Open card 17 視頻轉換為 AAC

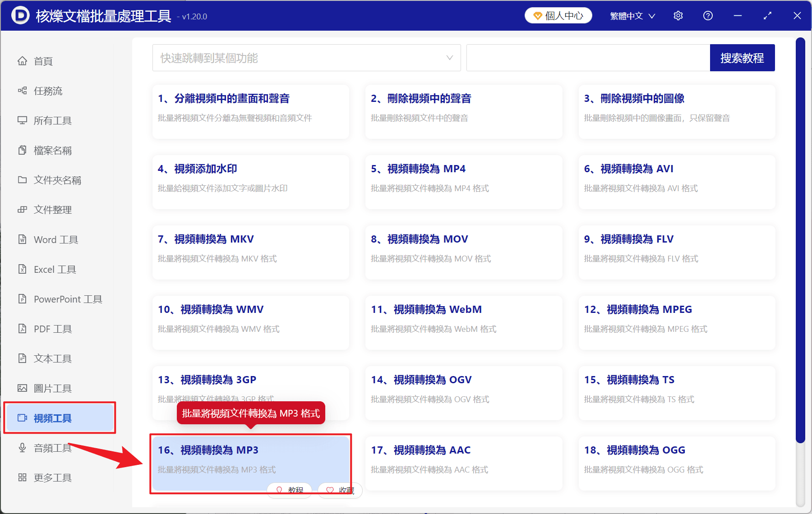464,463
